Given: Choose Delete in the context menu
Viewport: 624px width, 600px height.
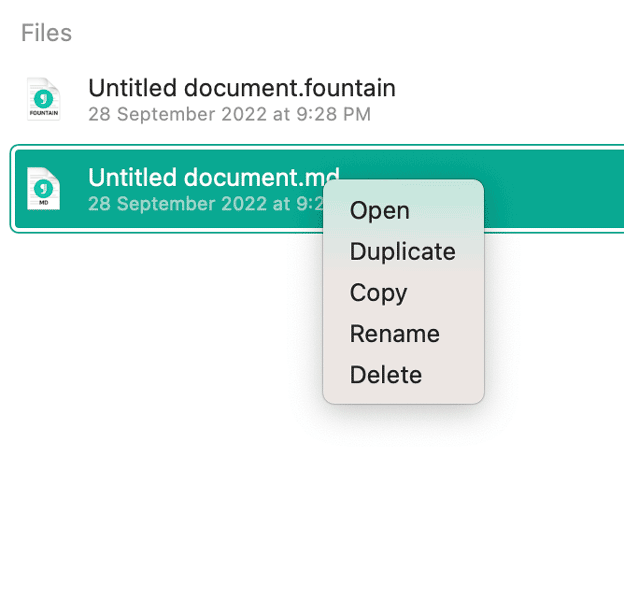Looking at the screenshot, I should click(x=403, y=374).
